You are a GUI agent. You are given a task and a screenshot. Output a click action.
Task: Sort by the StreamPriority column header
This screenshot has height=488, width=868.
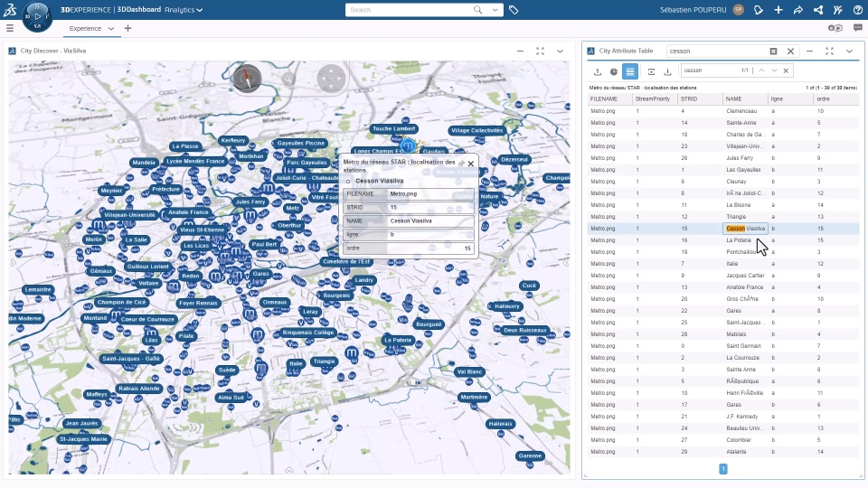(x=655, y=99)
